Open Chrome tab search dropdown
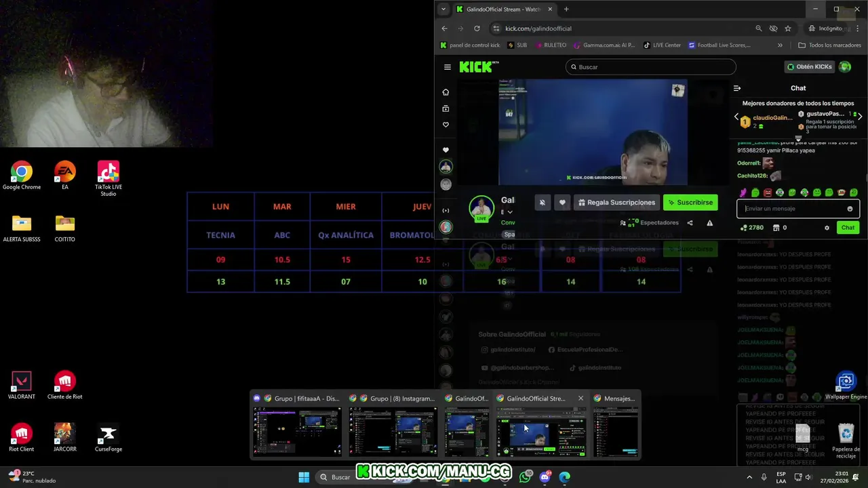The width and height of the screenshot is (868, 488). (x=443, y=9)
